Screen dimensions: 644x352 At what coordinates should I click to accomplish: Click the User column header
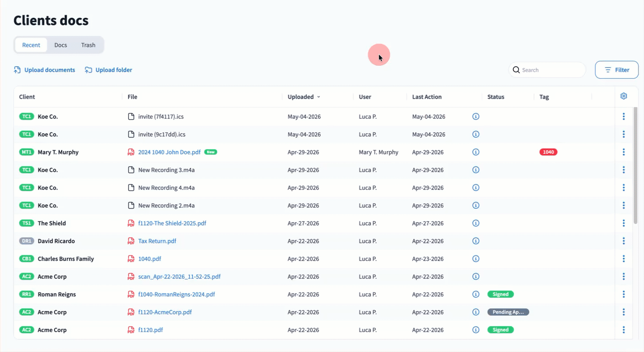pos(365,97)
